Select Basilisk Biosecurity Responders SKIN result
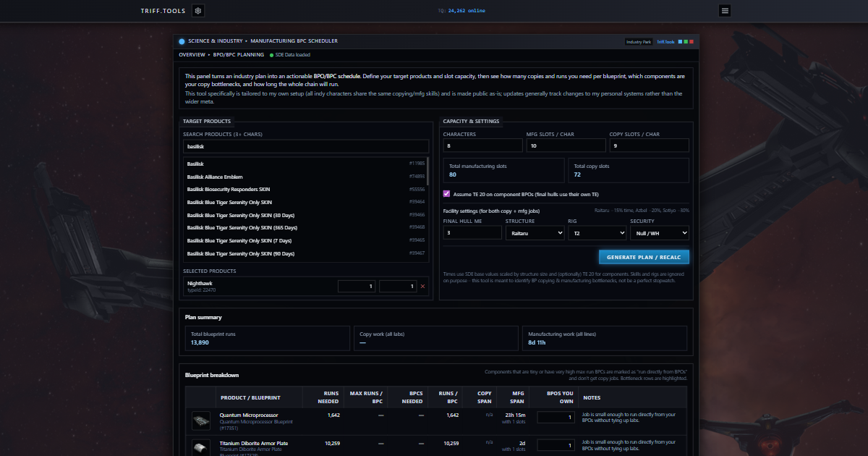 [x=305, y=190]
